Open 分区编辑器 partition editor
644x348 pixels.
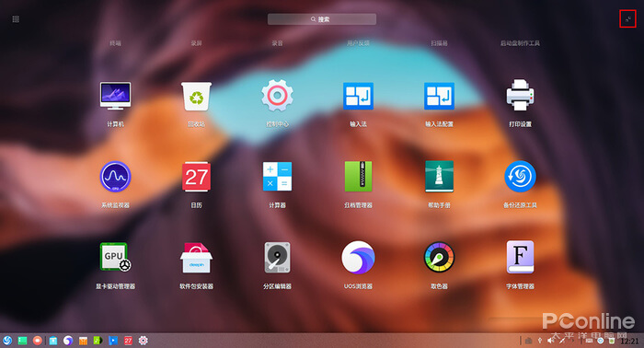coord(277,258)
